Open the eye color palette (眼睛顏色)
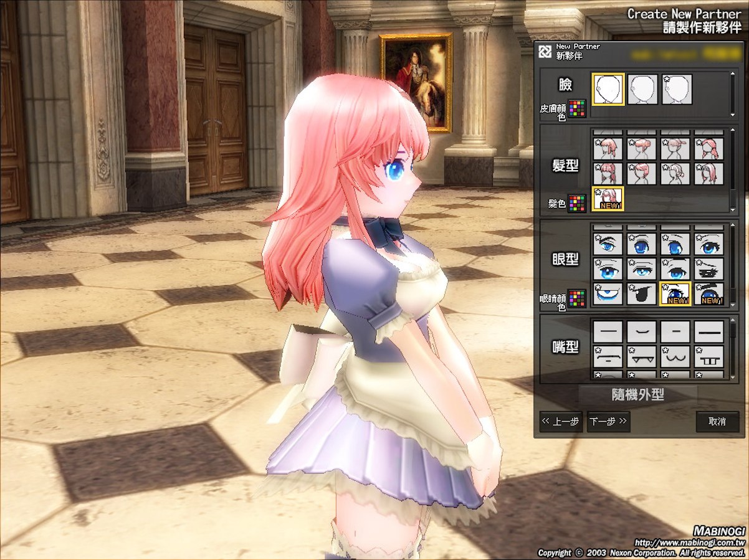This screenshot has width=749, height=560. (577, 298)
